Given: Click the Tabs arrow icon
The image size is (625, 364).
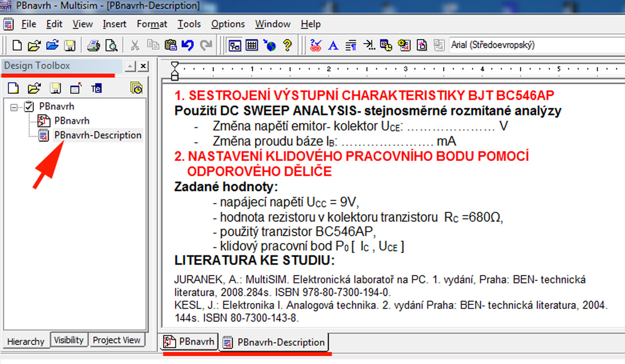Looking at the screenshot, I should click(x=370, y=45).
